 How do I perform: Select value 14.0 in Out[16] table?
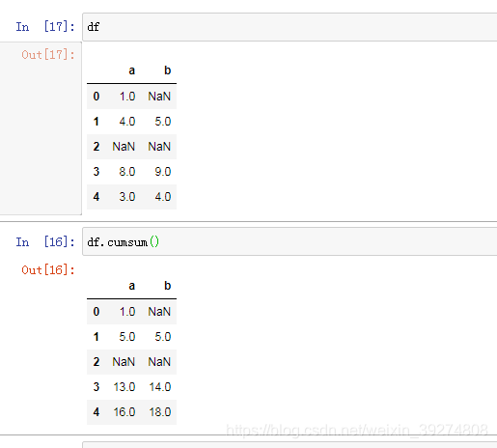tap(160, 387)
